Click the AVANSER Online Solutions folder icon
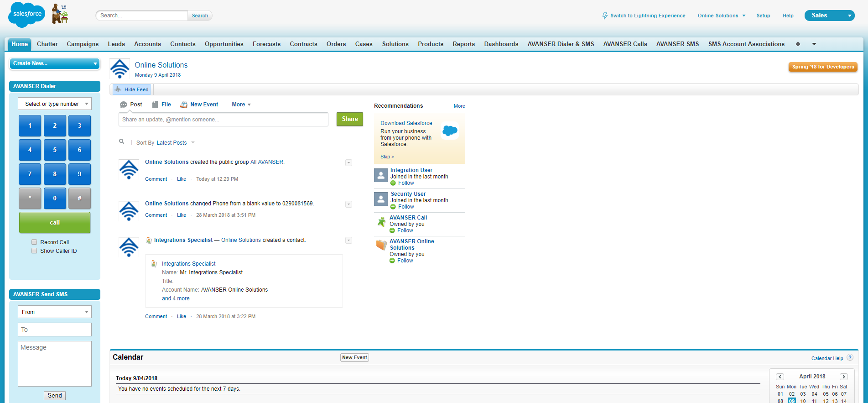Viewport: 868px width, 403px height. tap(381, 245)
